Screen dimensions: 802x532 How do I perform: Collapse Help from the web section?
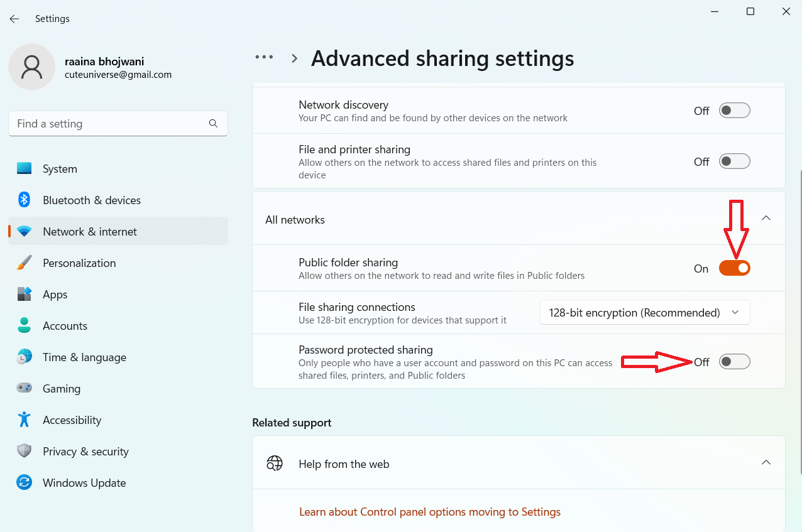click(766, 463)
